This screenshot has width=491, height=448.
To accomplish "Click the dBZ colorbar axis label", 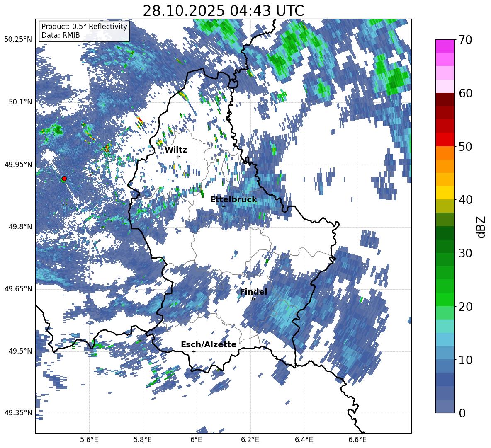I will point(480,227).
